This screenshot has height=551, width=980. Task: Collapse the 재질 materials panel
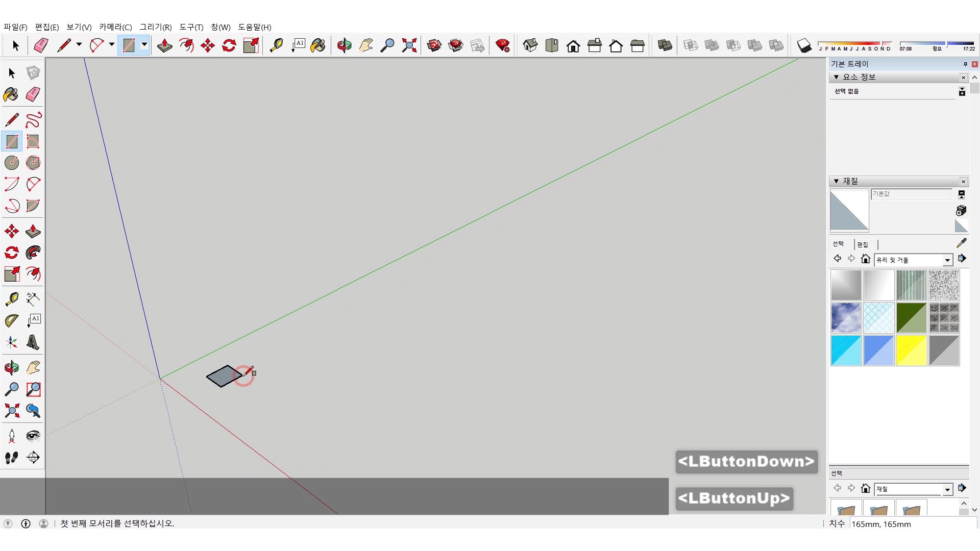coord(836,181)
